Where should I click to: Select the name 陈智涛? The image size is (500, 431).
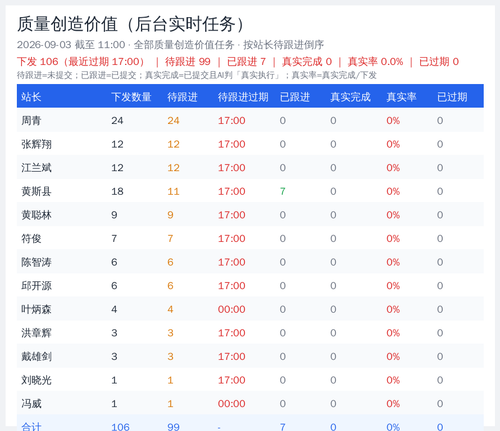click(x=36, y=262)
